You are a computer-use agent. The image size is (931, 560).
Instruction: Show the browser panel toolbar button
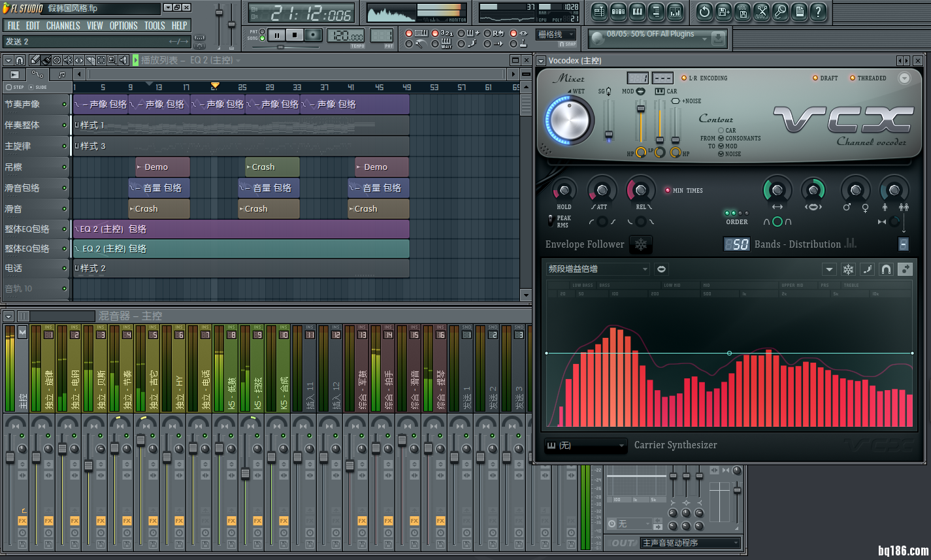(656, 11)
